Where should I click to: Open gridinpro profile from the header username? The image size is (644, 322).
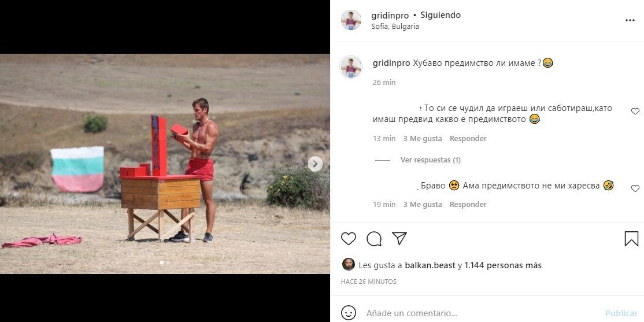click(390, 16)
